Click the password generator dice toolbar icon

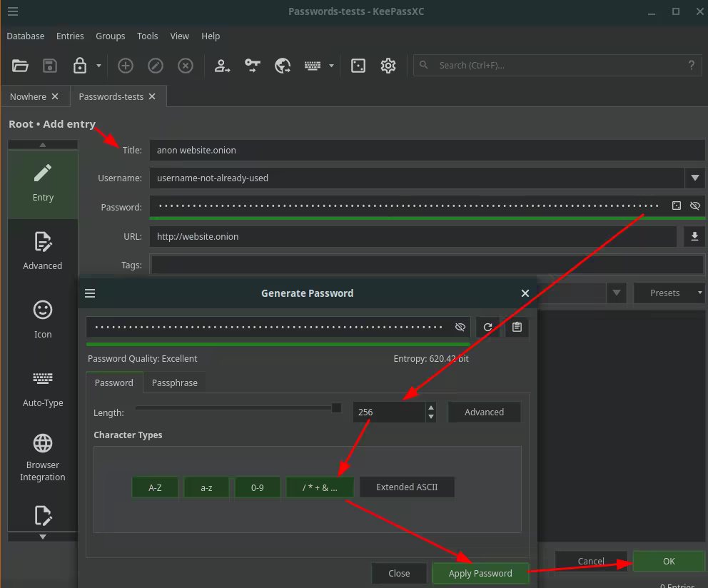click(x=358, y=66)
